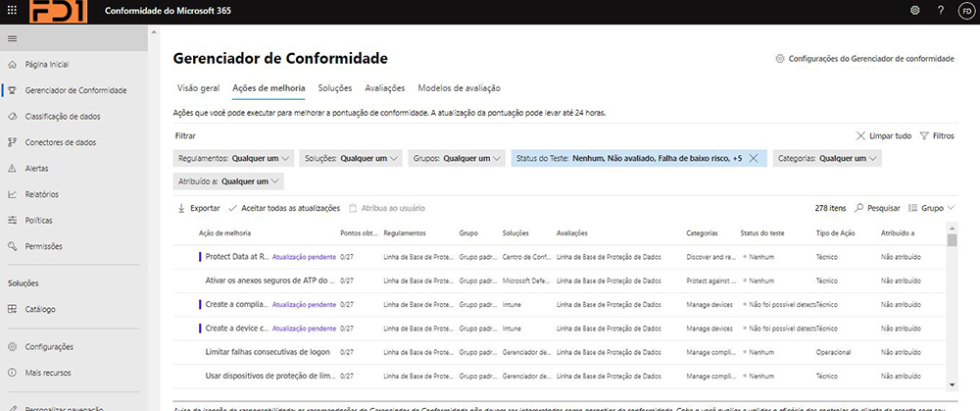Open Limitar falhas consecutivas de logon action
Viewport: 980px width, 411px height.
click(x=268, y=352)
